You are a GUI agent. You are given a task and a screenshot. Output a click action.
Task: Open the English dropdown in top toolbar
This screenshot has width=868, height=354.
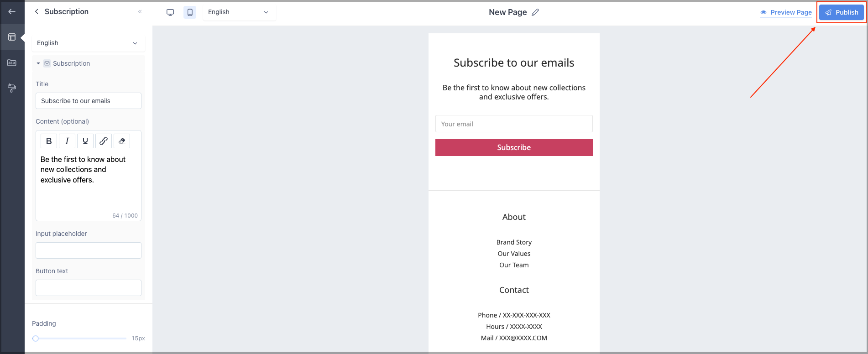point(239,12)
